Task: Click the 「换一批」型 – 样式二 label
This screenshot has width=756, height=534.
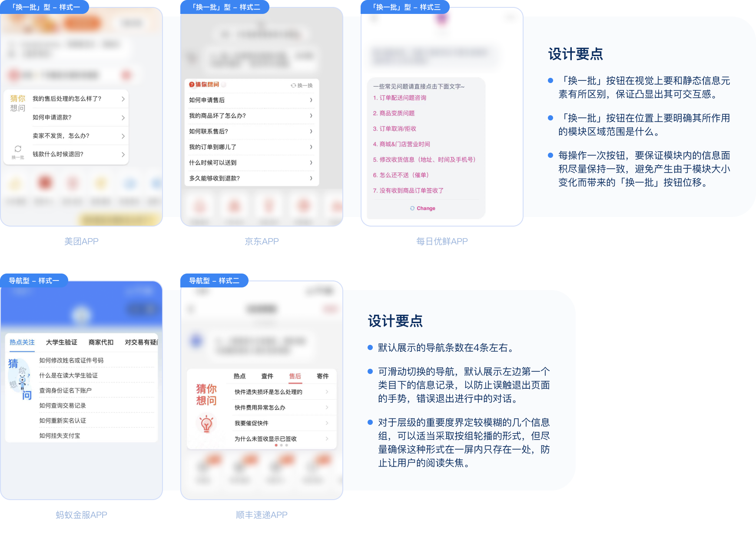Action: tap(225, 7)
